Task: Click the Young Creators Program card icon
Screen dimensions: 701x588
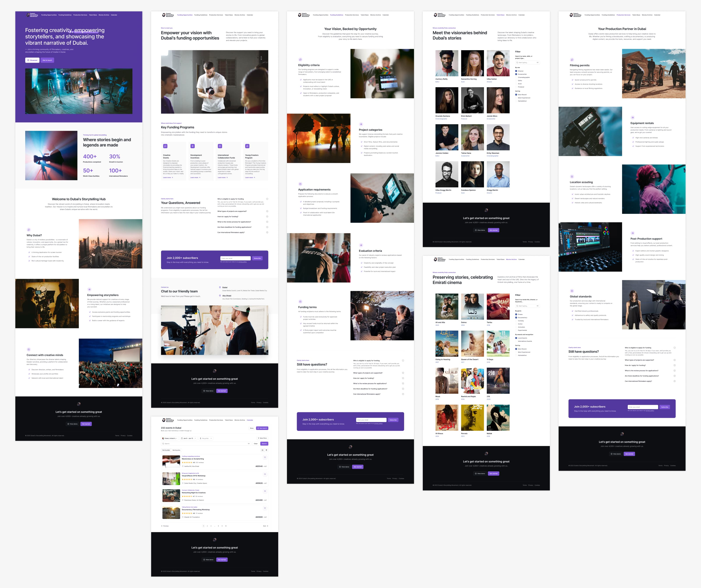Action: (247, 146)
